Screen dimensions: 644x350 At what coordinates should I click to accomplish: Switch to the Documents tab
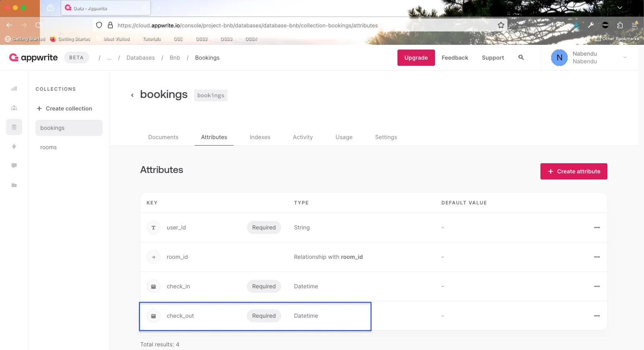(x=163, y=137)
